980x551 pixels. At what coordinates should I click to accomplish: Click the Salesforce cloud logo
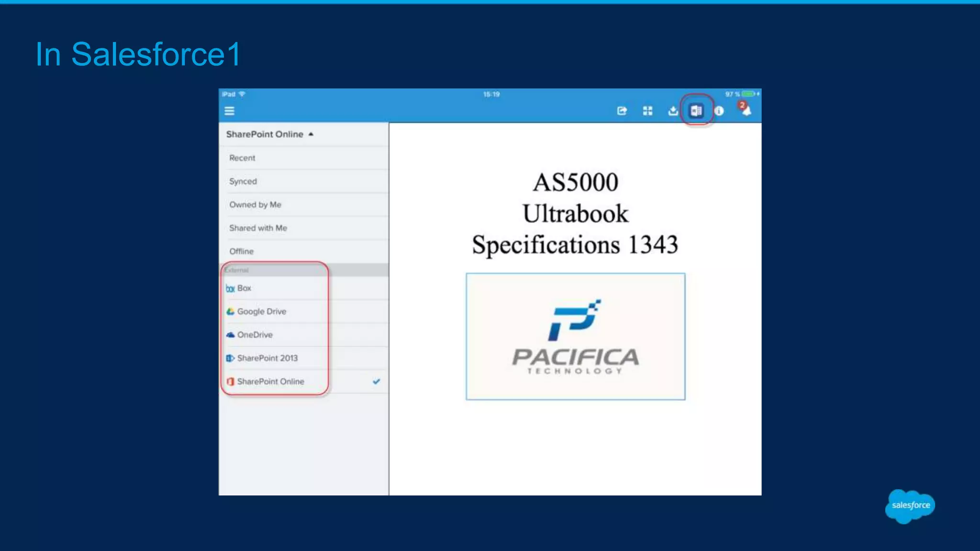click(x=910, y=506)
